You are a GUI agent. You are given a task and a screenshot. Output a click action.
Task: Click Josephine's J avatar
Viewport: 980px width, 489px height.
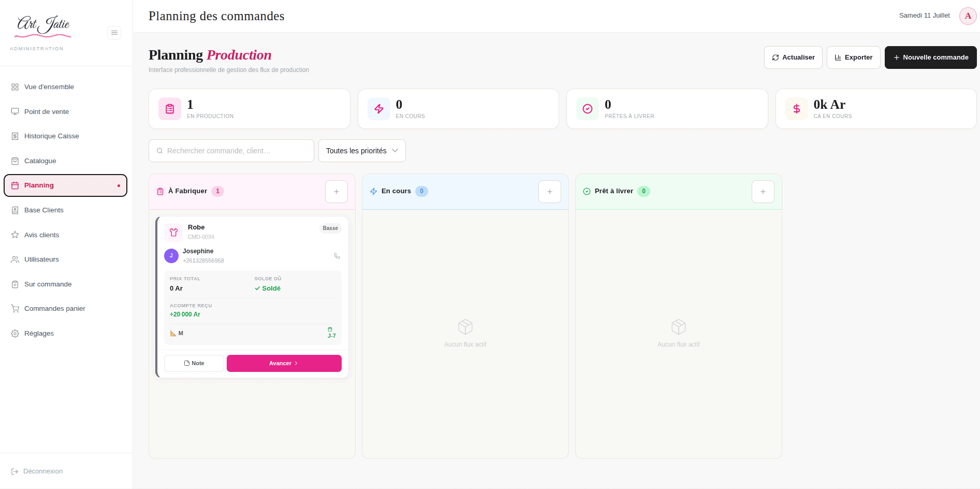(171, 256)
